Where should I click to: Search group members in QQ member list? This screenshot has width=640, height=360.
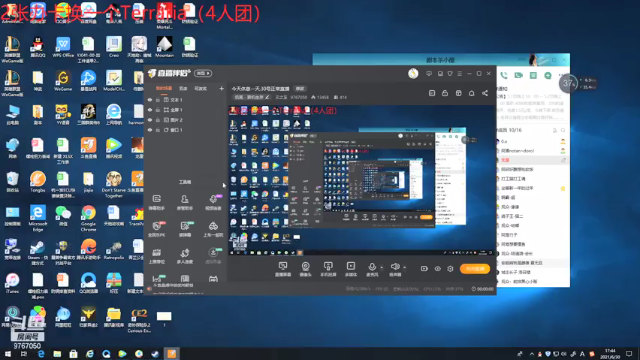coord(563,130)
